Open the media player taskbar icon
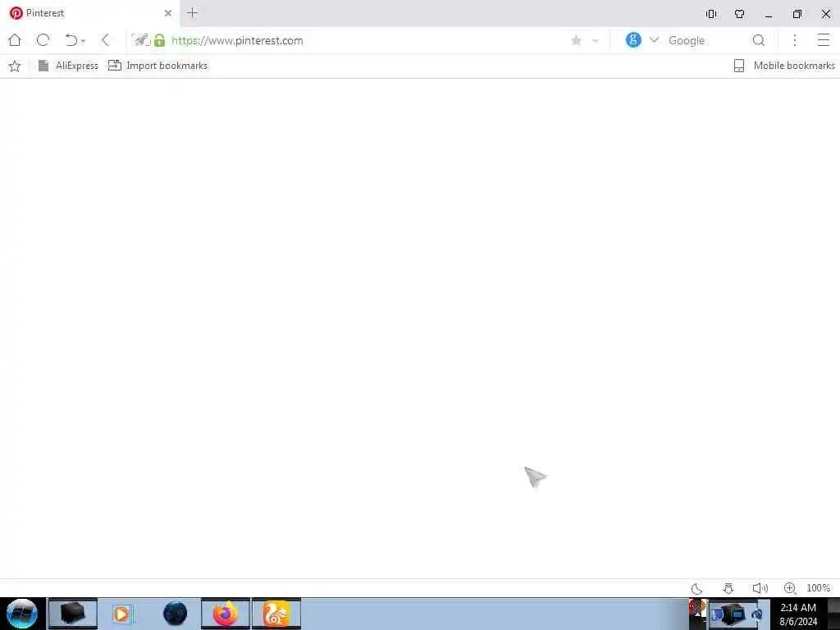This screenshot has height=630, width=840. [x=121, y=614]
